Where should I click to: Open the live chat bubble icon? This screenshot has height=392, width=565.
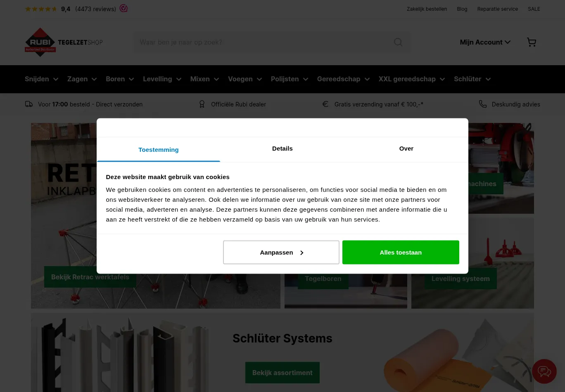click(544, 371)
